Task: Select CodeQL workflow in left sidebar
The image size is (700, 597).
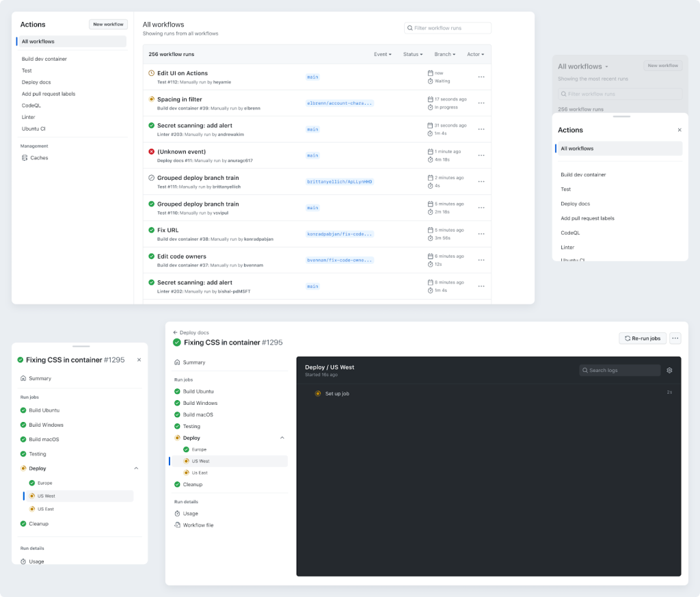Action: 30,105
